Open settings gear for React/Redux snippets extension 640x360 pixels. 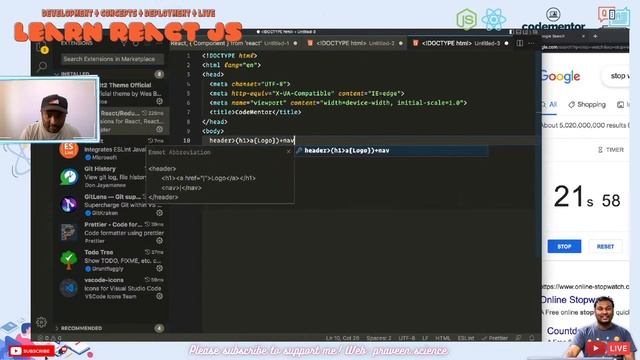[160, 129]
